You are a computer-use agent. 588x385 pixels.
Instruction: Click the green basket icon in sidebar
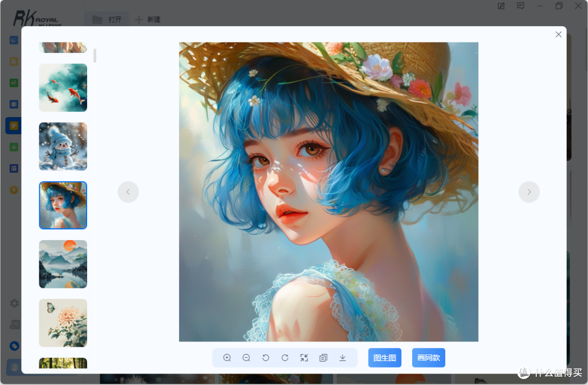tap(14, 147)
